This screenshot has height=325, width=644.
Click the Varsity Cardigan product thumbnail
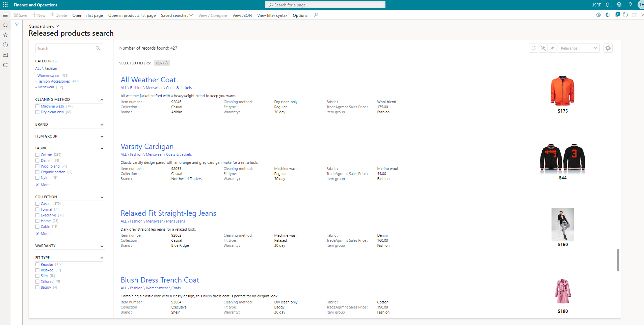(x=562, y=158)
